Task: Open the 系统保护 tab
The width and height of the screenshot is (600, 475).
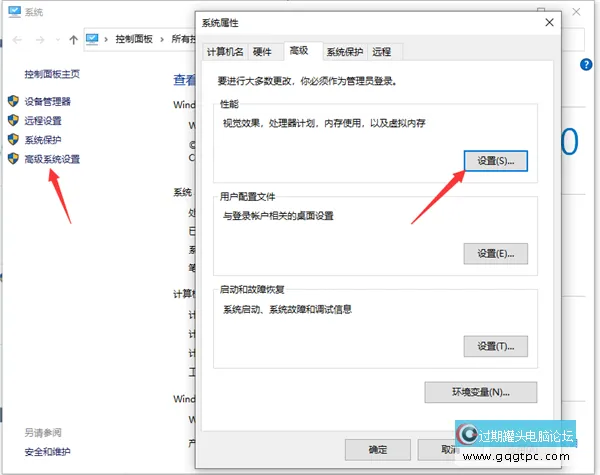Action: pyautogui.click(x=345, y=52)
